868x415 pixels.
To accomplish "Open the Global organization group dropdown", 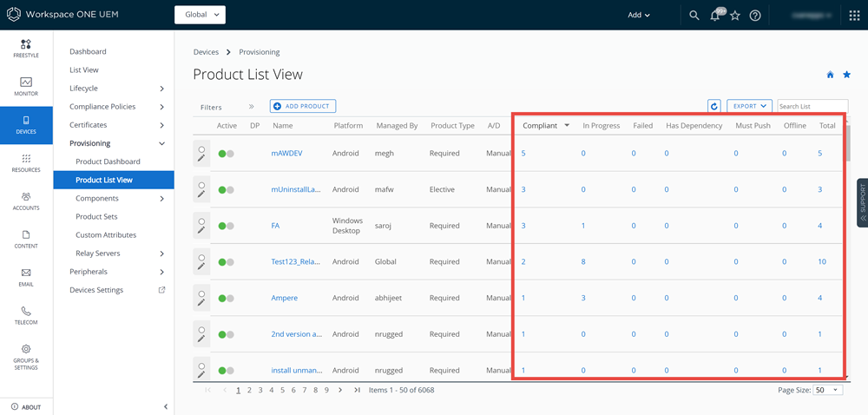I will click(200, 15).
